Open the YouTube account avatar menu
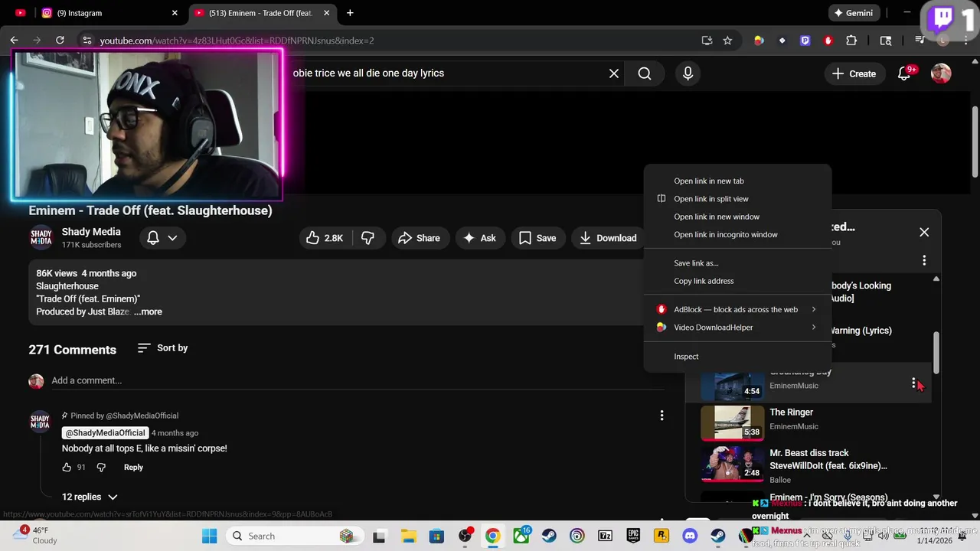The image size is (980, 551). coord(941,73)
